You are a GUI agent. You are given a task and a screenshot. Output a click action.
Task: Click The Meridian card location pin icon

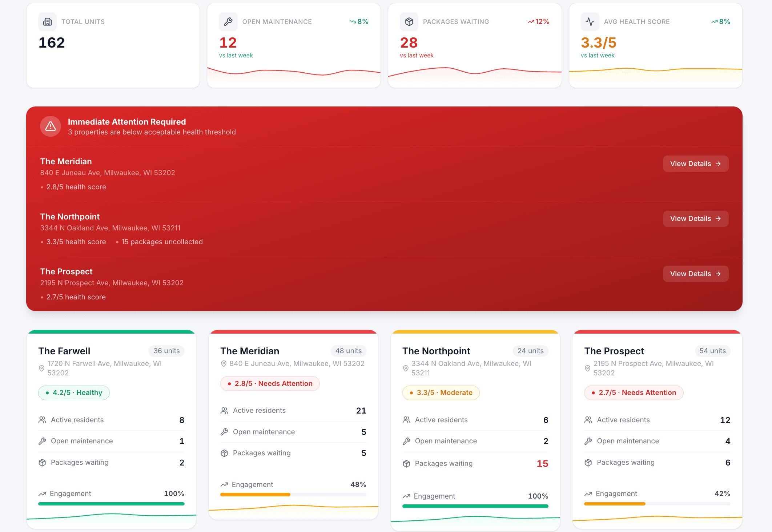(224, 363)
